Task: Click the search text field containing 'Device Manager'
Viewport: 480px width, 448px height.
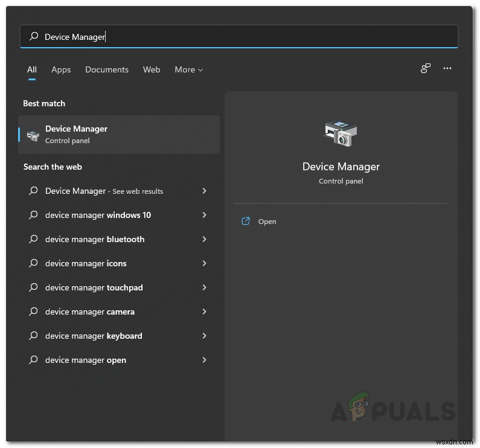Action: click(x=239, y=36)
